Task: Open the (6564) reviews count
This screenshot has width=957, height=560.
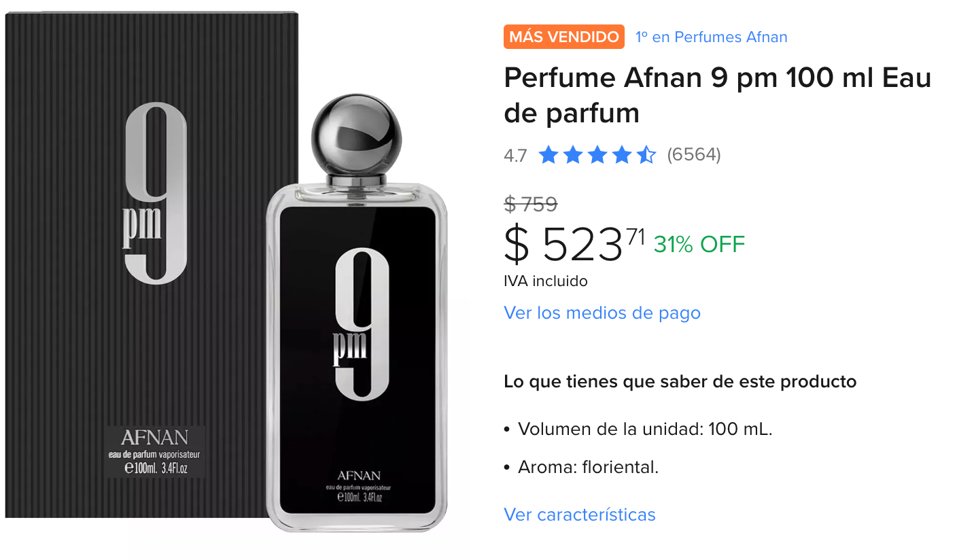Action: click(694, 155)
